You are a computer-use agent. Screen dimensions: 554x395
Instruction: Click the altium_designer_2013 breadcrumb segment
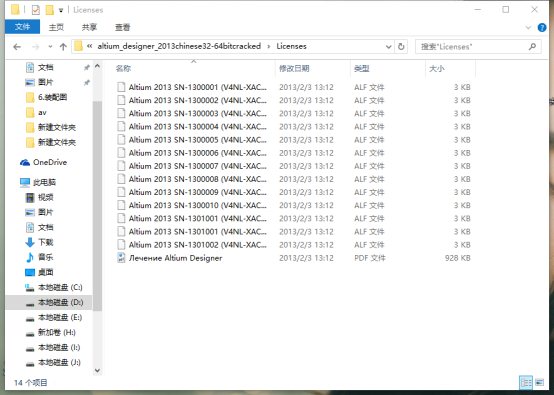(x=179, y=46)
